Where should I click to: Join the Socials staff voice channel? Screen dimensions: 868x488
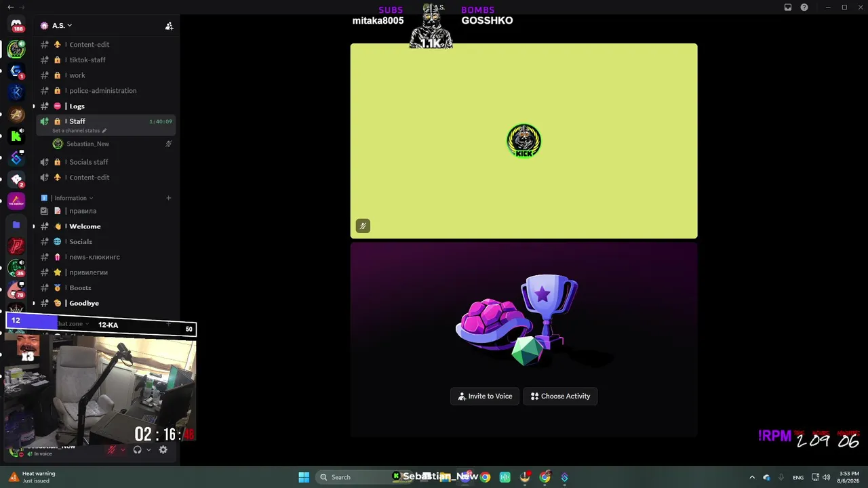(x=105, y=162)
